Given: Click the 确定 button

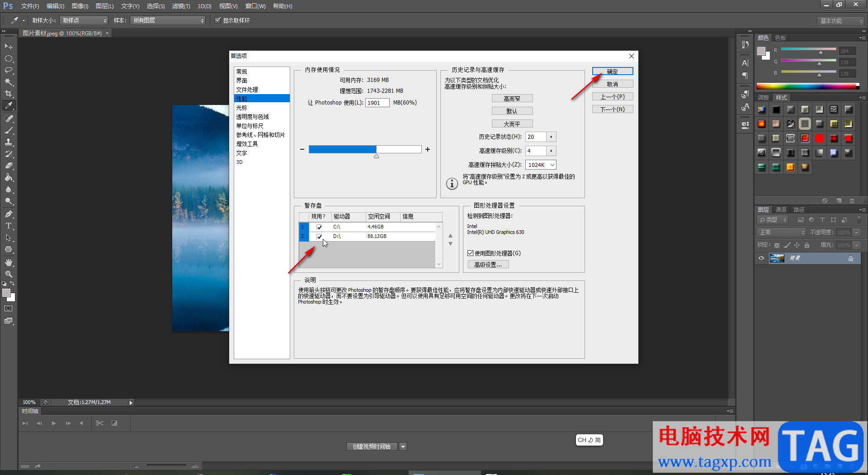Looking at the screenshot, I should [x=613, y=71].
